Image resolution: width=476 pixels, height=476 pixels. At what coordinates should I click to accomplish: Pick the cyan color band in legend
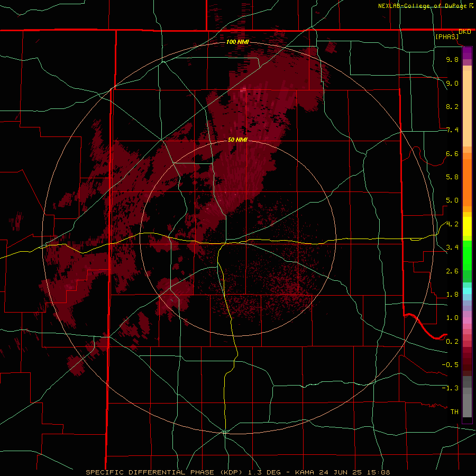(467, 291)
